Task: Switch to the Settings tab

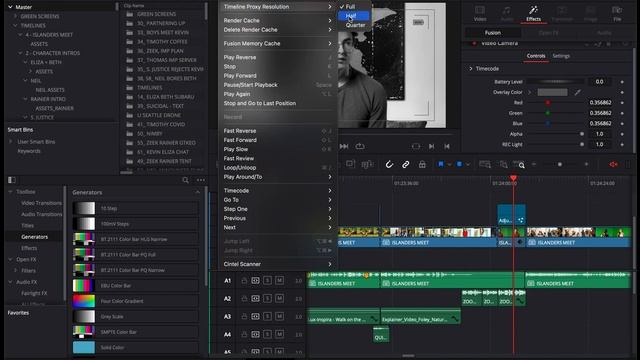Action: point(561,56)
